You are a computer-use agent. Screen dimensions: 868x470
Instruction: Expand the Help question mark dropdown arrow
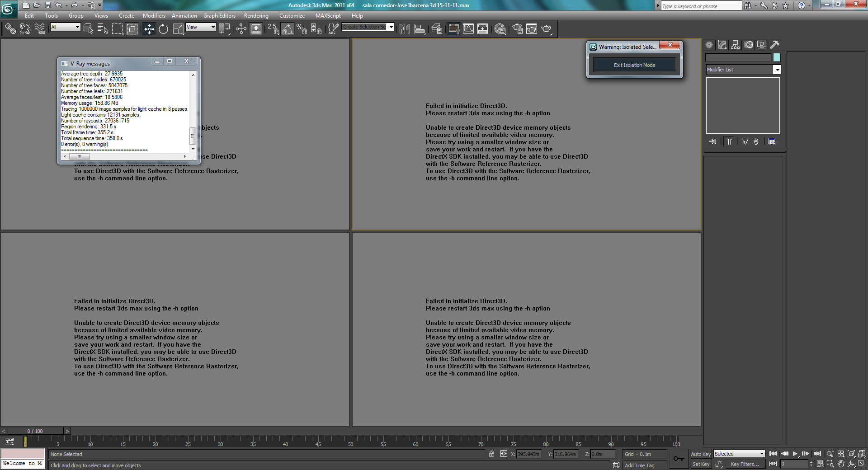tap(809, 5)
